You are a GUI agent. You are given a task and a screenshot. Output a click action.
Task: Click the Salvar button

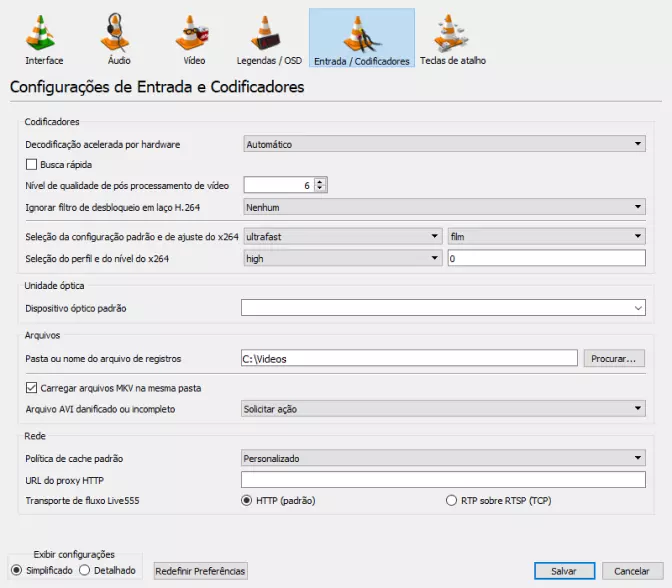point(564,571)
